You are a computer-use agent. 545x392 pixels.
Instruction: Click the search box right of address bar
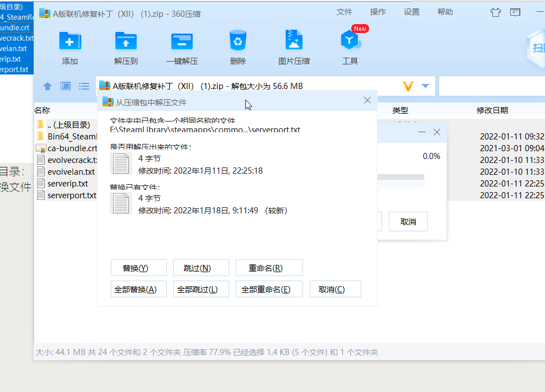492,86
